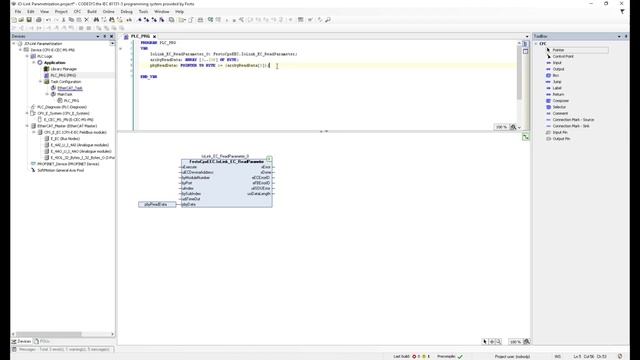640x360 pixels.
Task: Click the IoLink_EC_ReadParameter function block header
Action: [227, 162]
